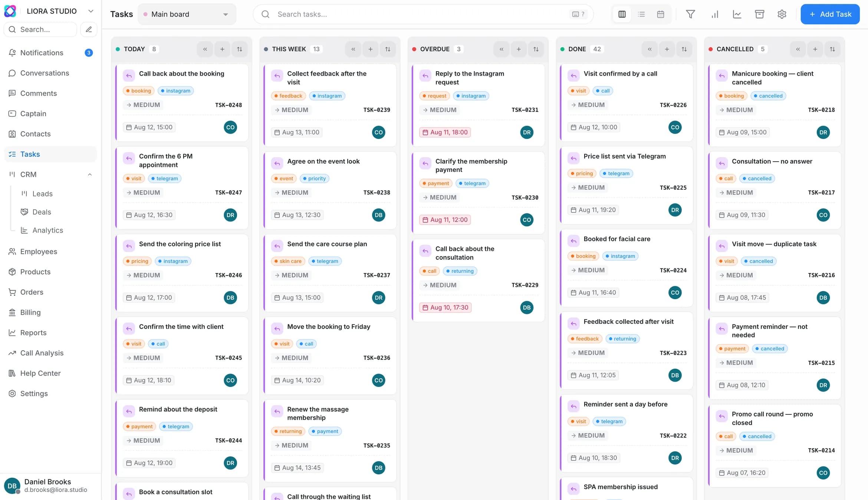
Task: Open MEDIUM priority selector on TSK-0218
Action: [x=736, y=110]
